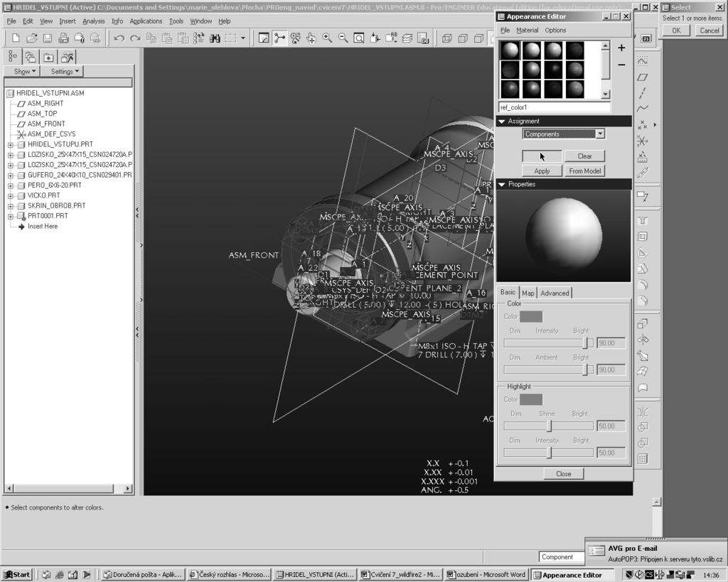This screenshot has width=728, height=582.
Task: Open the Material menu in Appearance Editor
Action: [x=527, y=30]
